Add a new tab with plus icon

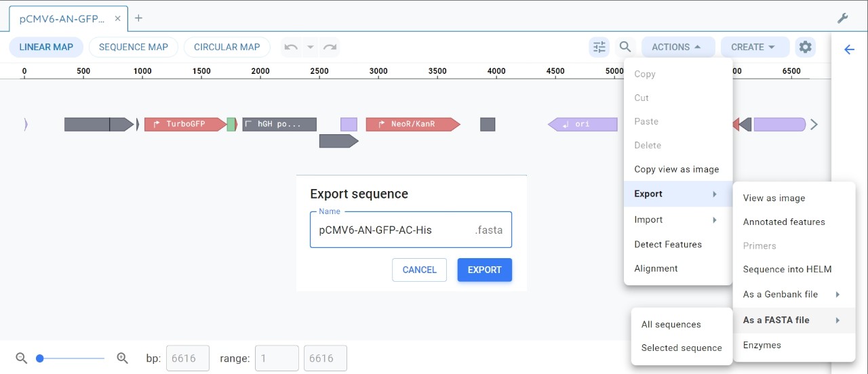coord(138,18)
